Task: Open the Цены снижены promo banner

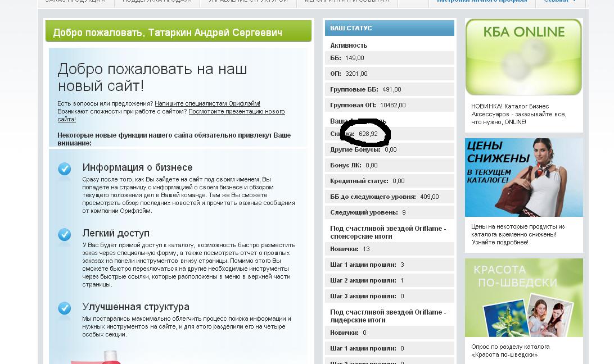Action: [x=524, y=178]
